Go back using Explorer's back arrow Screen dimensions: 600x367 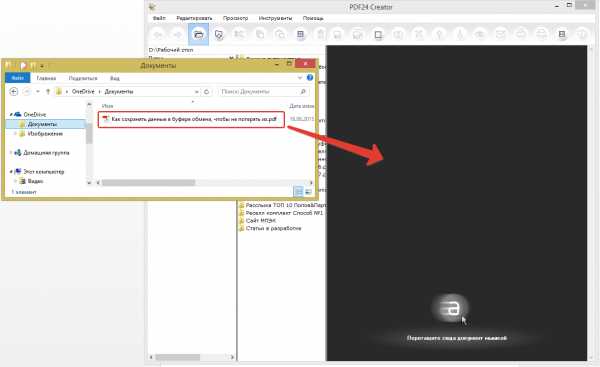coord(13,91)
